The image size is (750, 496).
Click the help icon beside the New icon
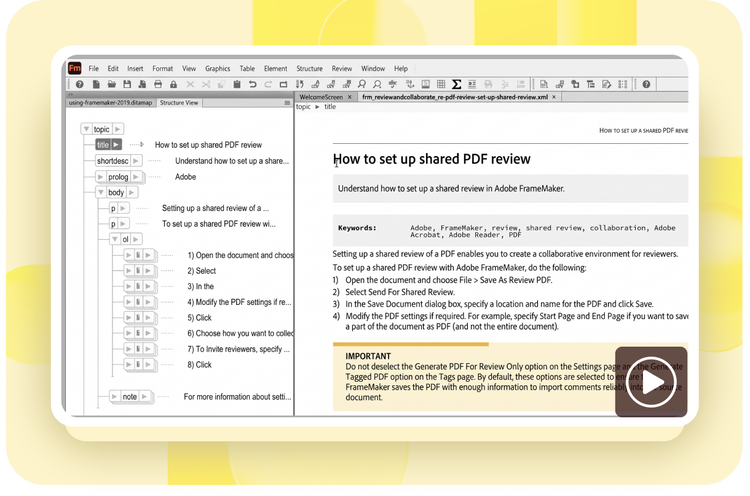point(79,84)
